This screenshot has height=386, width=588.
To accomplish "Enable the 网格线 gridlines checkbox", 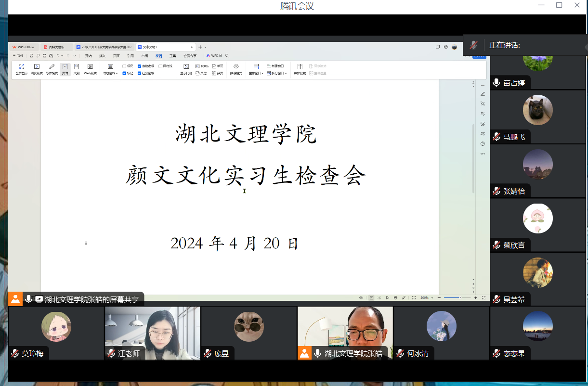I will [x=160, y=66].
